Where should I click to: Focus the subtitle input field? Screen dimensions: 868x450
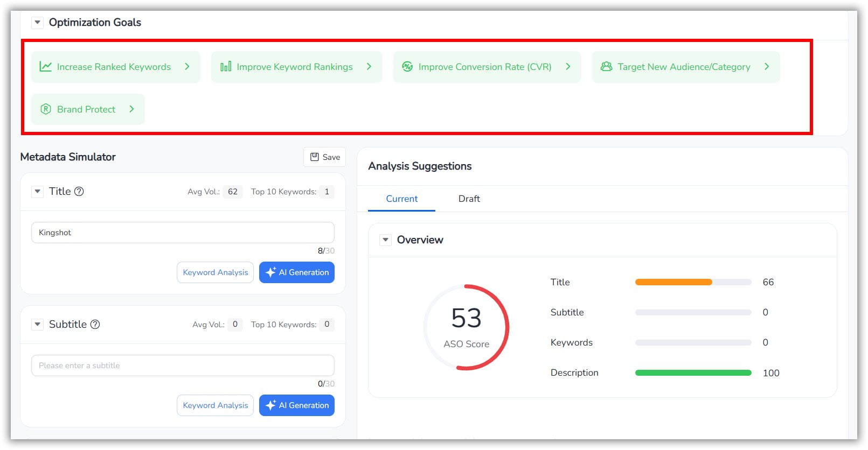point(183,365)
